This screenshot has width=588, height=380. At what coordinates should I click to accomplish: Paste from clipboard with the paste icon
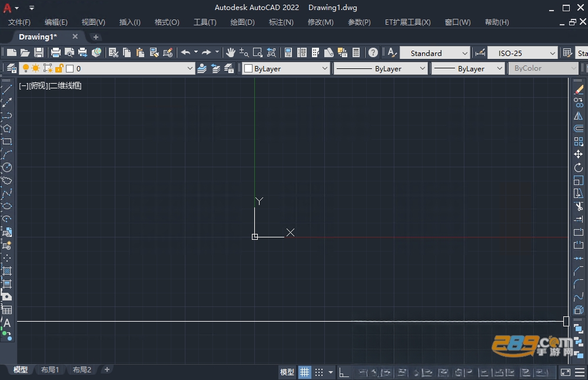[140, 52]
